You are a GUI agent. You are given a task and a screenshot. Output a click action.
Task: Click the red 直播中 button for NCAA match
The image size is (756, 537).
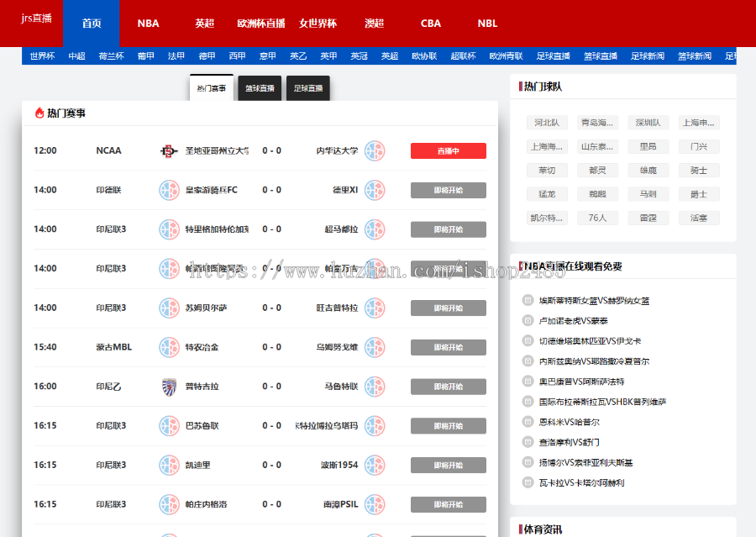pos(449,151)
